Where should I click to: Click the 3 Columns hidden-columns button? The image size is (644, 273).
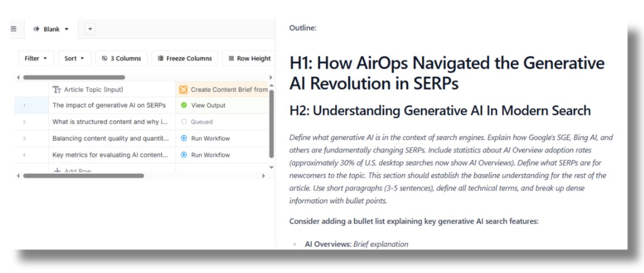coord(121,58)
